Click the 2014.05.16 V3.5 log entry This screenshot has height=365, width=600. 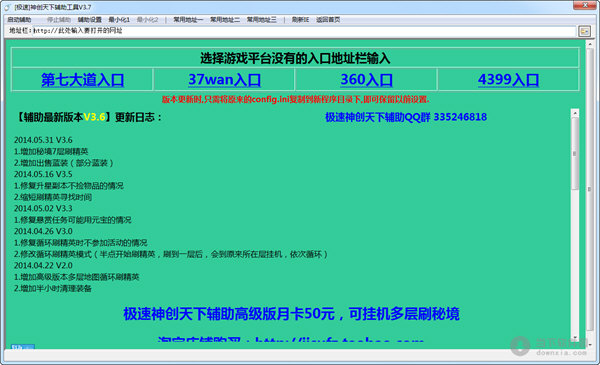[x=43, y=174]
